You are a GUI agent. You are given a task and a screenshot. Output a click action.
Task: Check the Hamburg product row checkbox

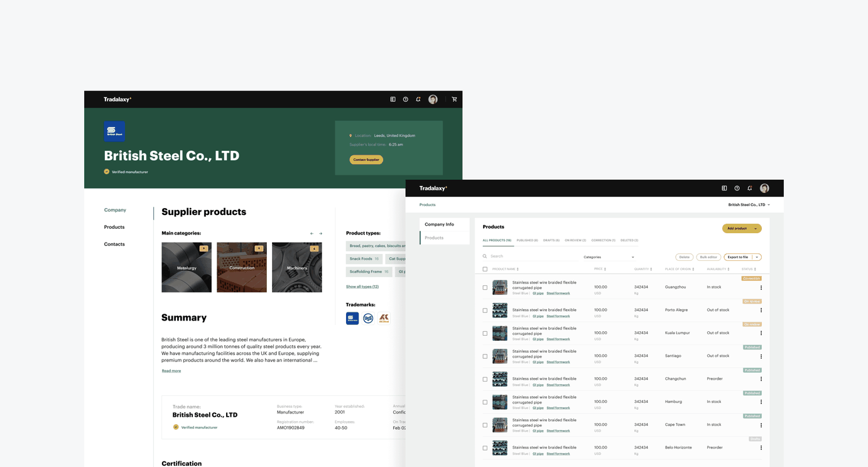click(x=485, y=402)
